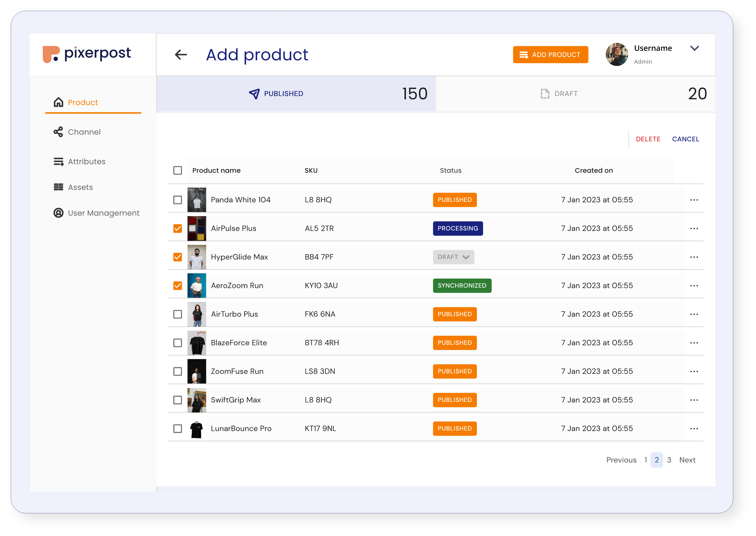Screen dimensions: 756x536
Task: Go to pagination page 3
Action: [669, 460]
